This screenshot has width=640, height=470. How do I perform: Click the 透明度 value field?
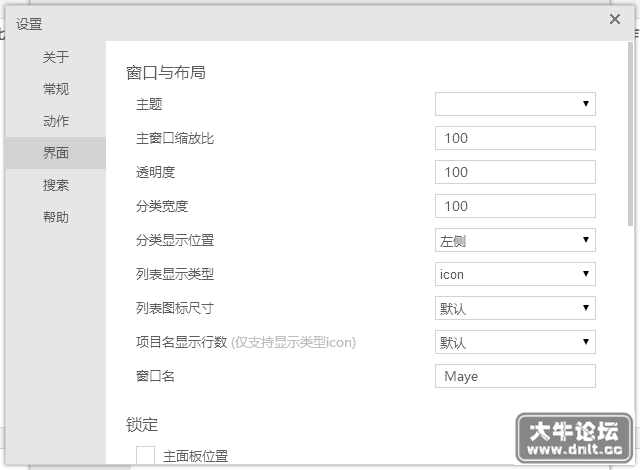[515, 172]
